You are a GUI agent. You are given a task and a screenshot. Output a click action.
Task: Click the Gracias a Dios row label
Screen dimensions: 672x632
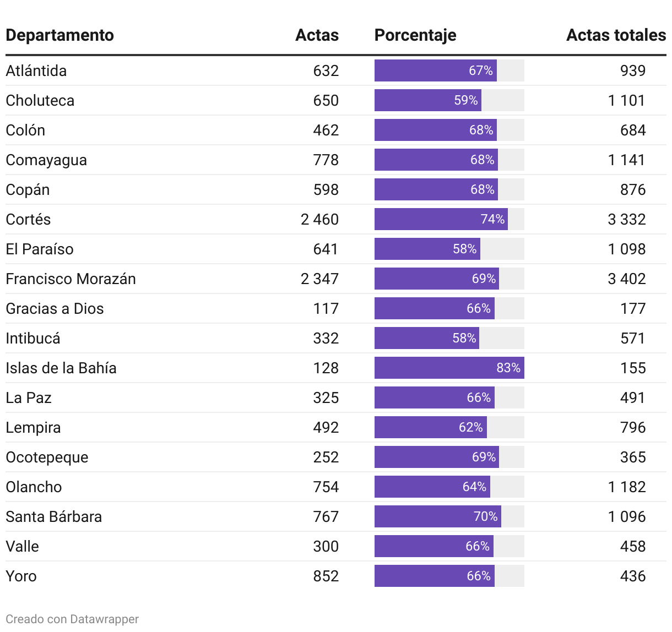[x=55, y=308]
